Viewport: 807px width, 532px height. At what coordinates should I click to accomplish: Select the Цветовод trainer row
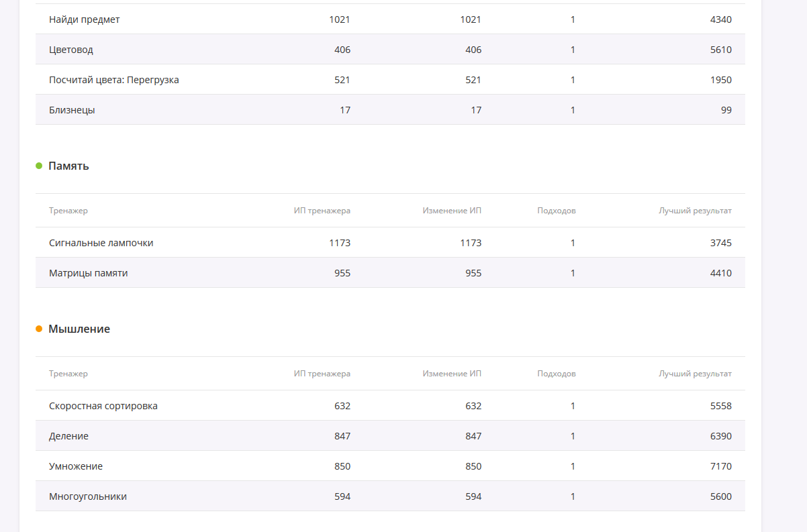point(71,50)
